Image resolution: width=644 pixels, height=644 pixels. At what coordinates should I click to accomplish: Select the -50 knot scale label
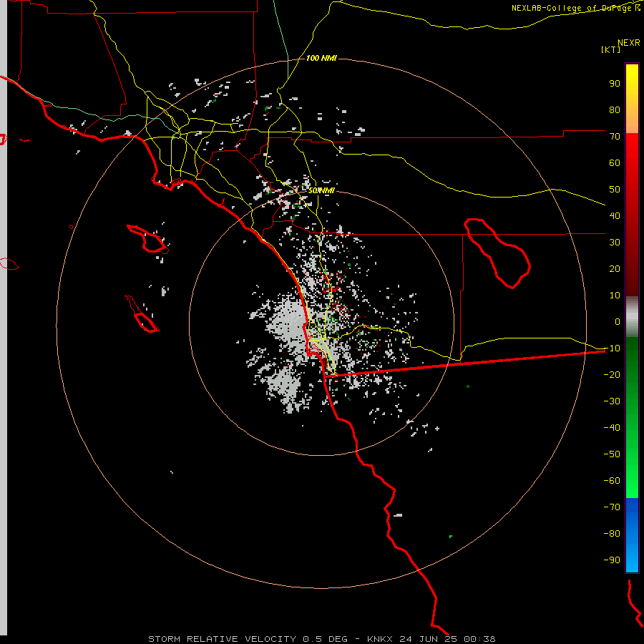pos(612,454)
